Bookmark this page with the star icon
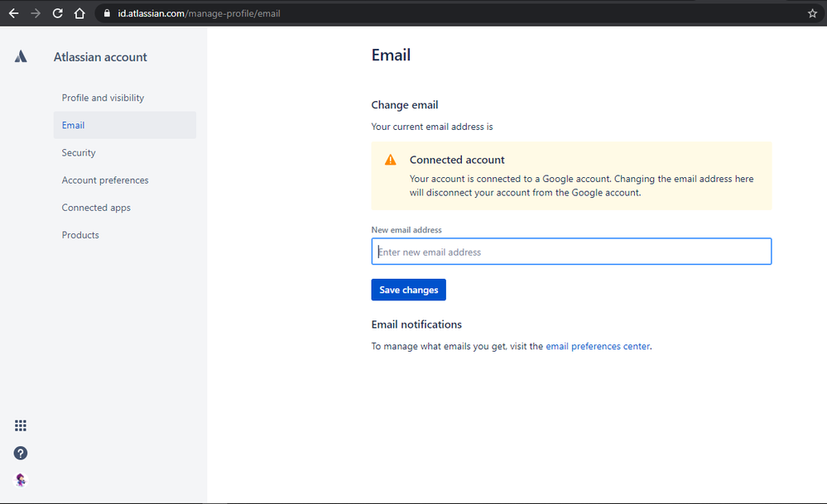Screen dimensions: 827x504 pyautogui.click(x=812, y=13)
